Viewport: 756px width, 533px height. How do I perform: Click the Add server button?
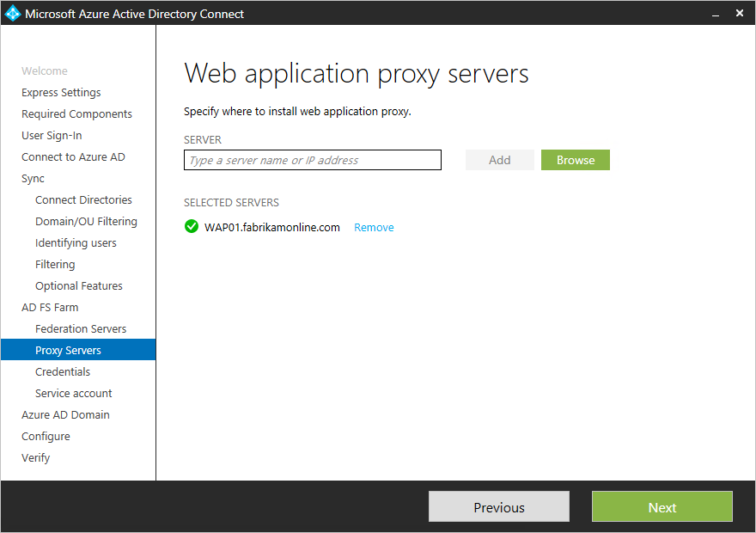pyautogui.click(x=499, y=160)
